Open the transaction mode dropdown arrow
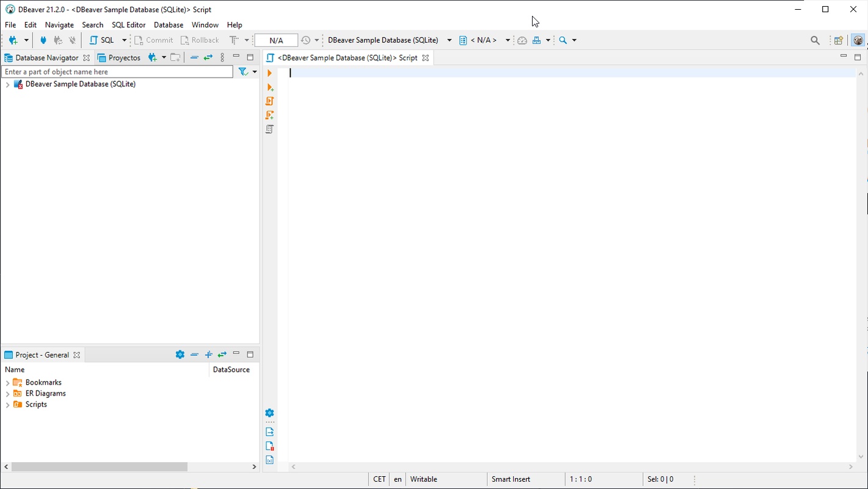Image resolution: width=868 pixels, height=489 pixels. pyautogui.click(x=247, y=40)
